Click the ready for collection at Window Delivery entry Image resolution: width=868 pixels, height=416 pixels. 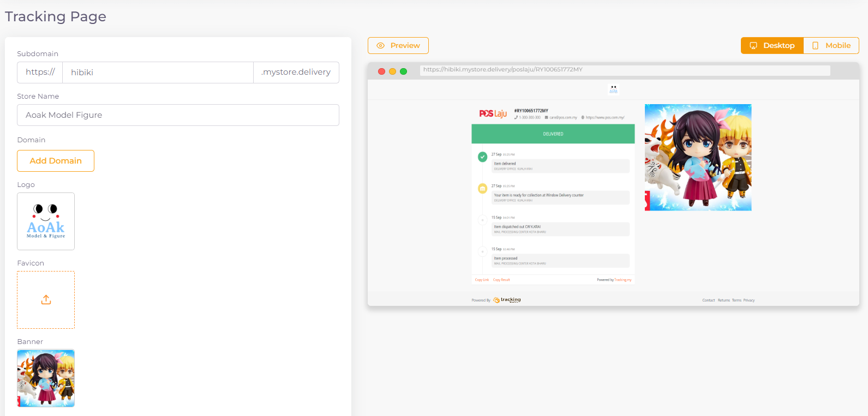point(560,197)
